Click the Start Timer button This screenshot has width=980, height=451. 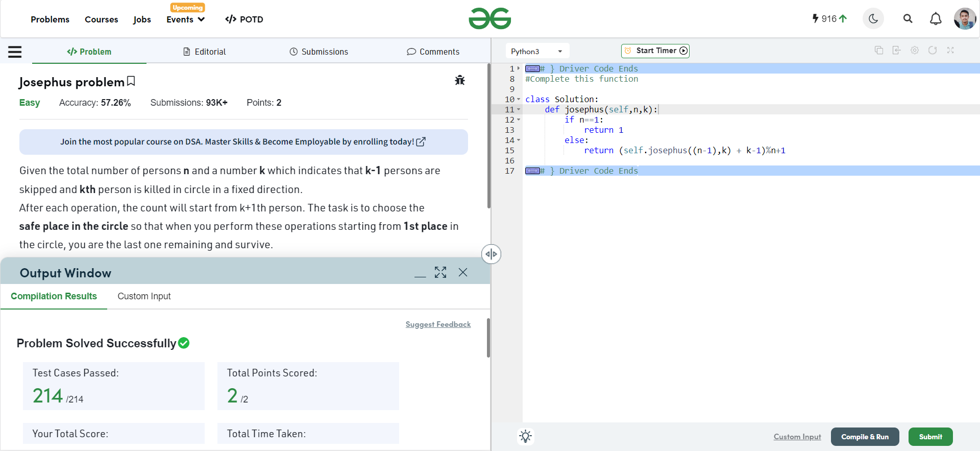click(655, 51)
